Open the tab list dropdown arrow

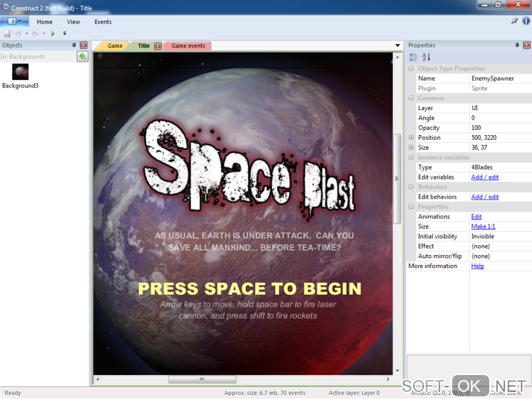(397, 46)
